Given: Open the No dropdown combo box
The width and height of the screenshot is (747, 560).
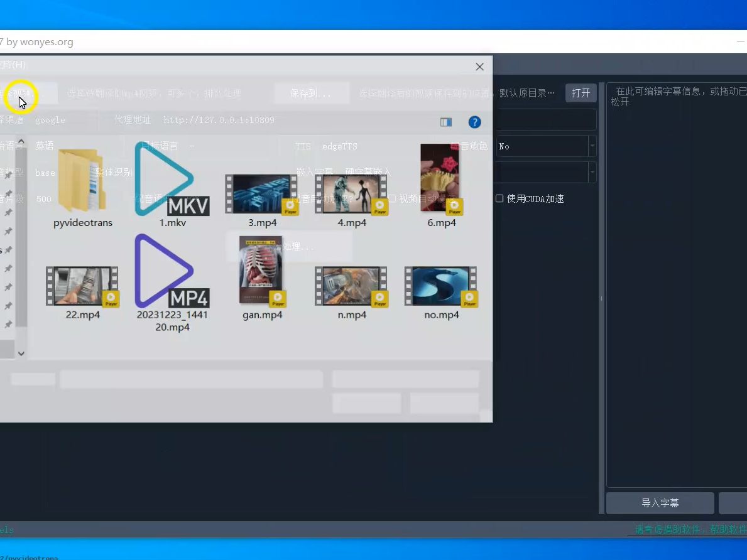Looking at the screenshot, I should point(546,146).
